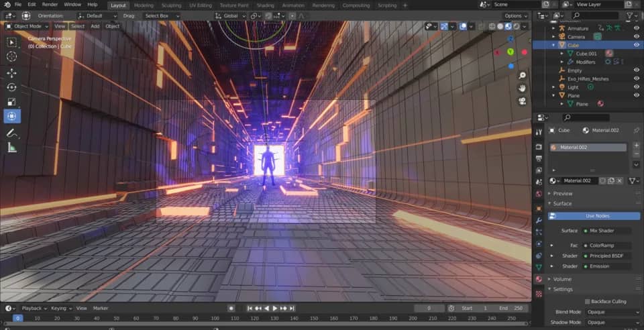Select the Rotate tool
The height and width of the screenshot is (330, 644).
pos(12,87)
